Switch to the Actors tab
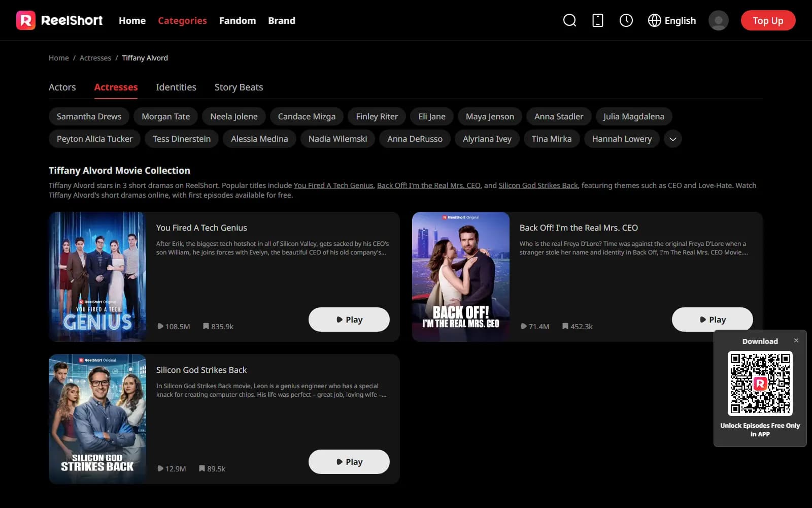812x508 pixels. pos(62,87)
